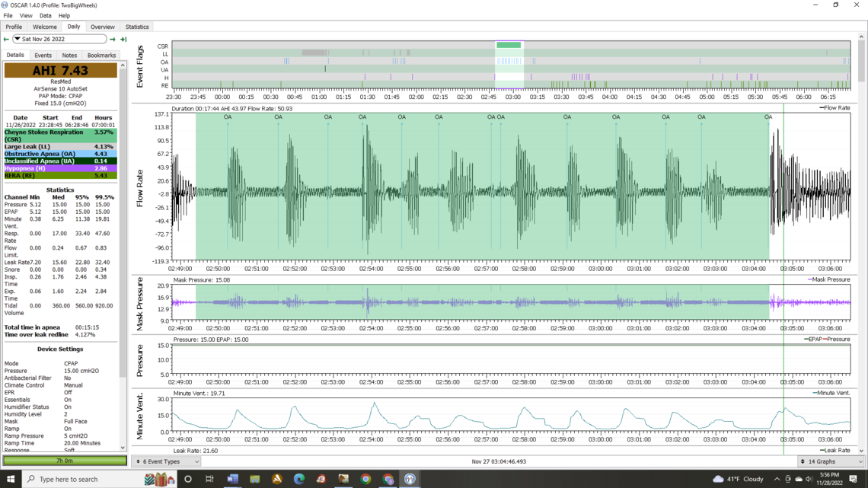Click the left details panel scrollbar
Viewport: 868px width, 488px height.
123,222
